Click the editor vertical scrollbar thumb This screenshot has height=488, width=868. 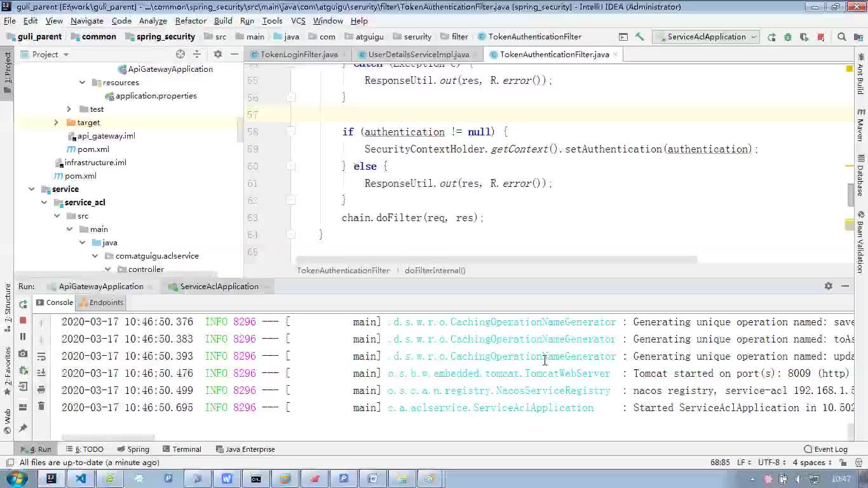click(x=851, y=194)
